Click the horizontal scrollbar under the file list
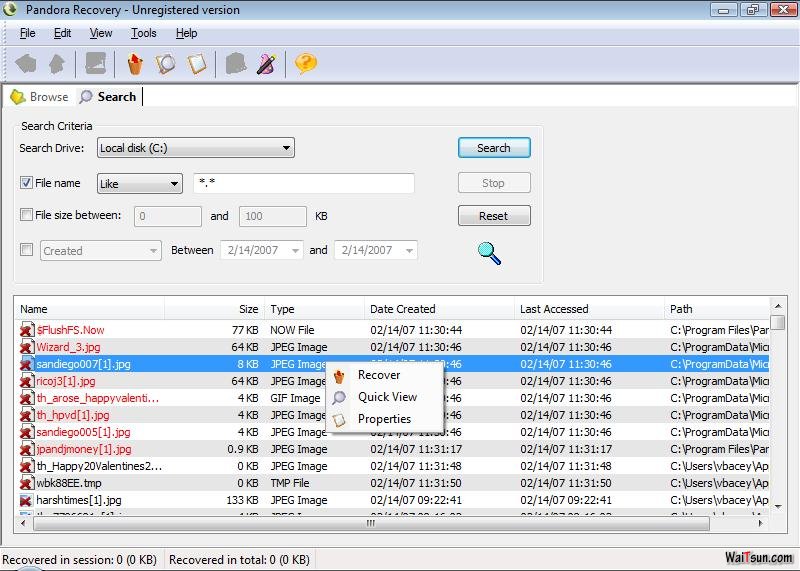 tap(370, 523)
